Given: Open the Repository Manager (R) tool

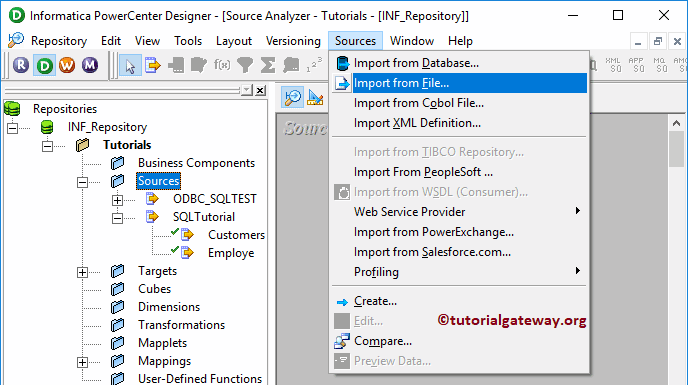Looking at the screenshot, I should (x=21, y=65).
